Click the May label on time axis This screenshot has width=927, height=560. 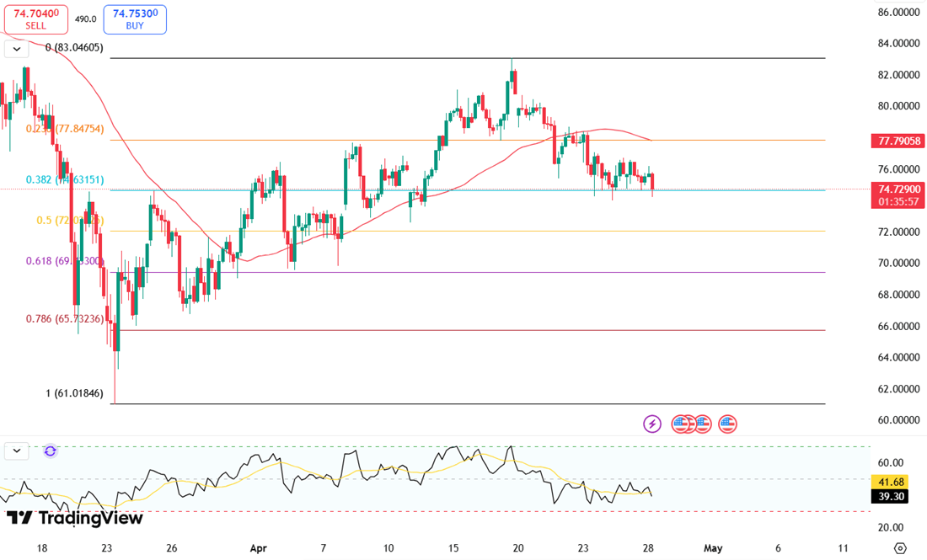[713, 547]
